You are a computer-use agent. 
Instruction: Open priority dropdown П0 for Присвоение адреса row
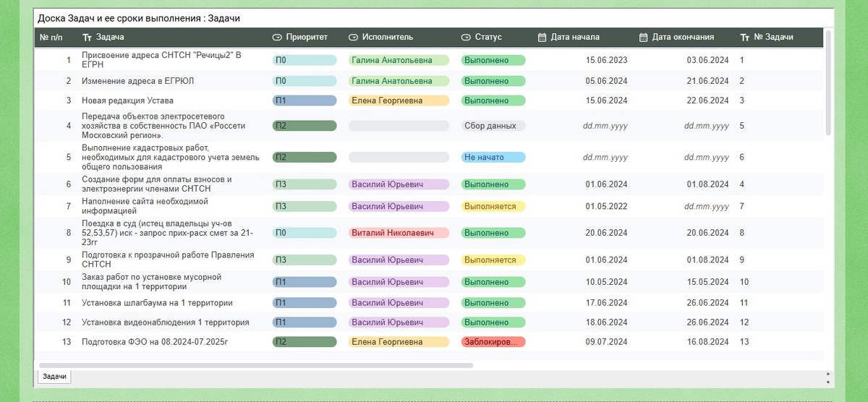(305, 61)
